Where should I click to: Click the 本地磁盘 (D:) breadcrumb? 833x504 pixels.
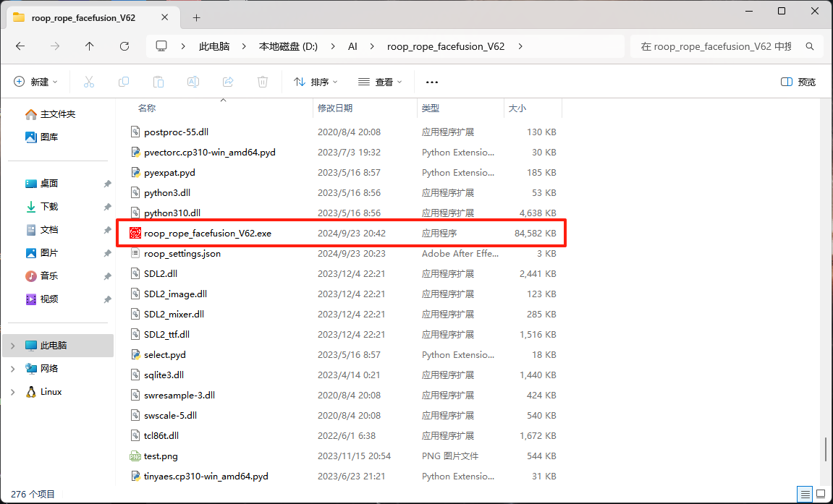click(288, 46)
